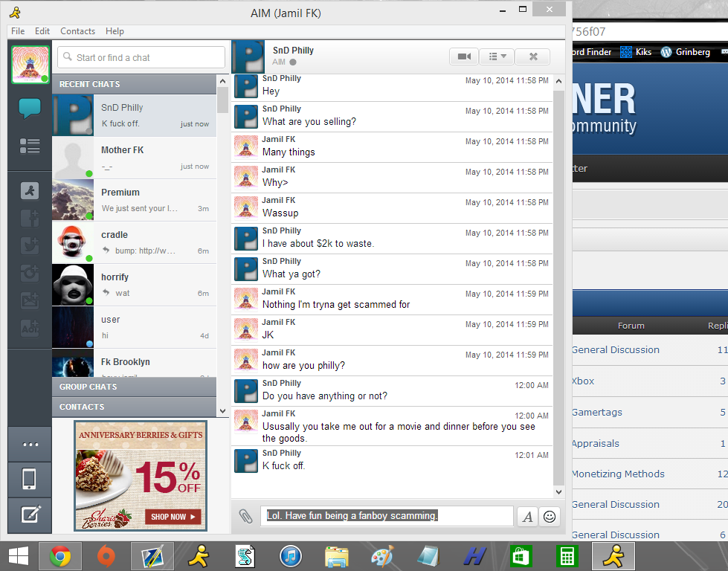This screenshot has height=571, width=728.
Task: Click the "Many things" message text
Action: (289, 152)
